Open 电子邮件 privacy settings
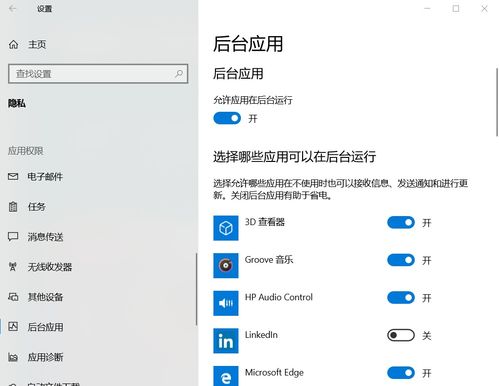Screen dimensions: 499x386 pyautogui.click(x=45, y=177)
